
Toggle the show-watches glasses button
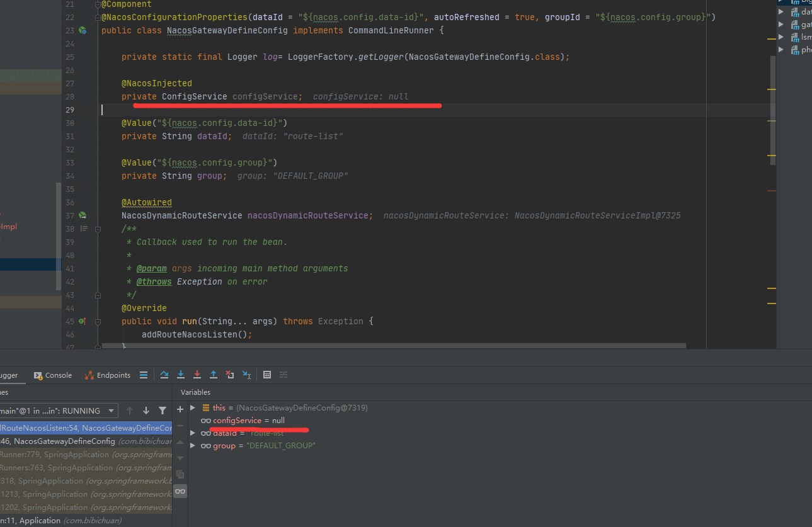[x=180, y=491]
